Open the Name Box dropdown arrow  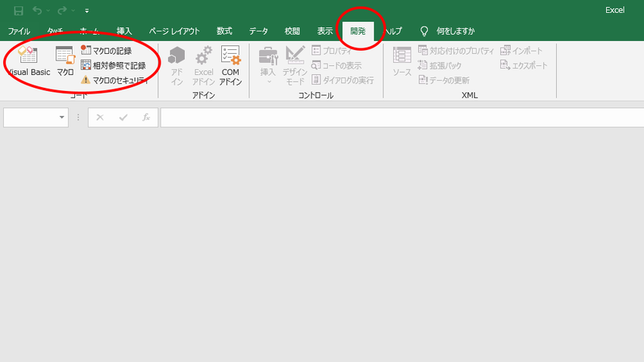point(61,117)
